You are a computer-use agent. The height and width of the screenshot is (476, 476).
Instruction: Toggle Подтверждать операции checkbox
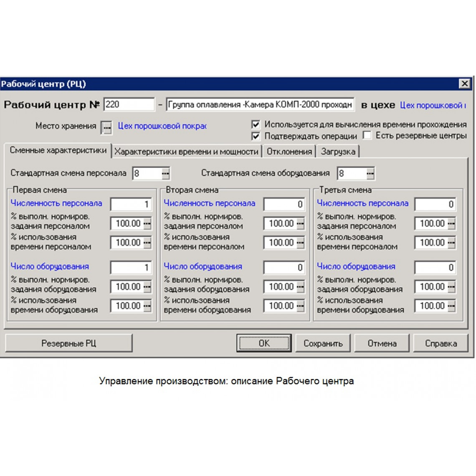(x=256, y=136)
